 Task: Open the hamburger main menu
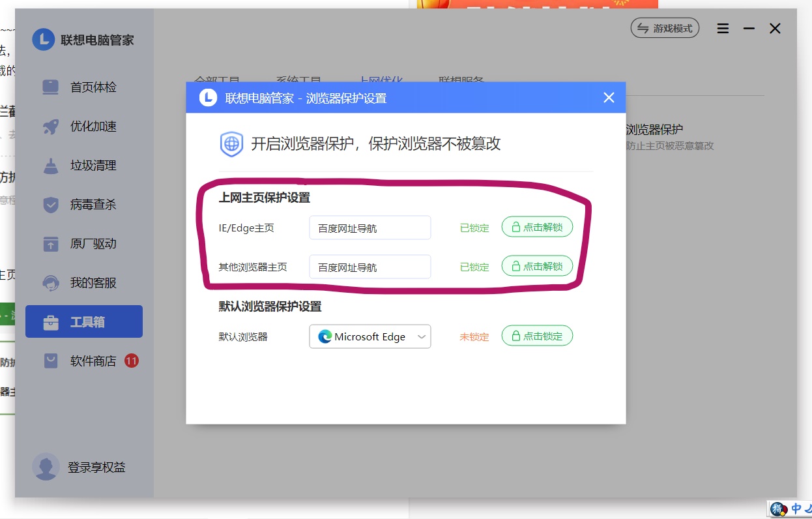[x=723, y=29]
